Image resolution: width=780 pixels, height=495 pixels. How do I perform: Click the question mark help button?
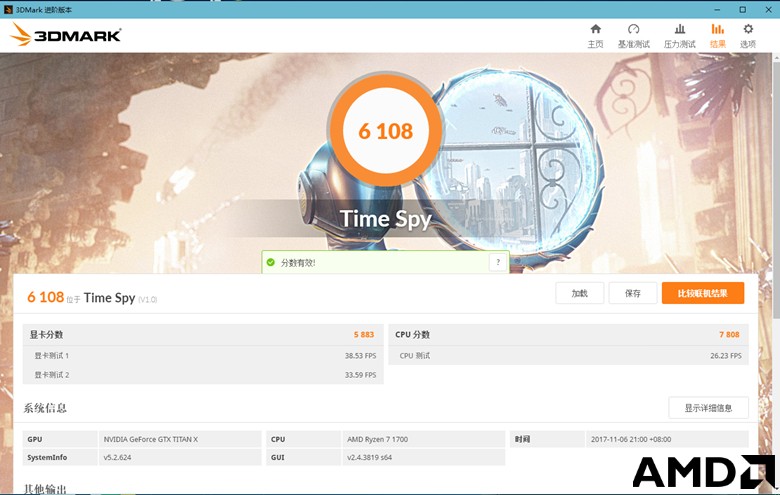coord(498,262)
